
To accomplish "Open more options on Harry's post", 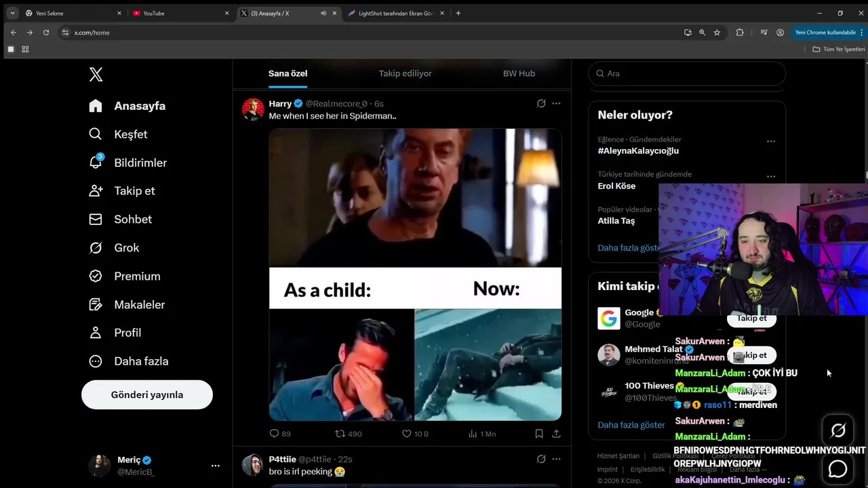I will tap(556, 104).
